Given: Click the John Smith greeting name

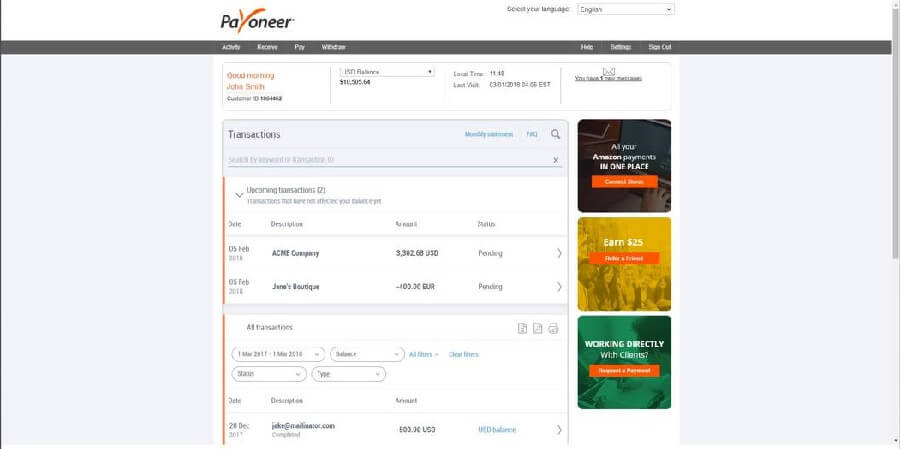Looking at the screenshot, I should (x=246, y=87).
